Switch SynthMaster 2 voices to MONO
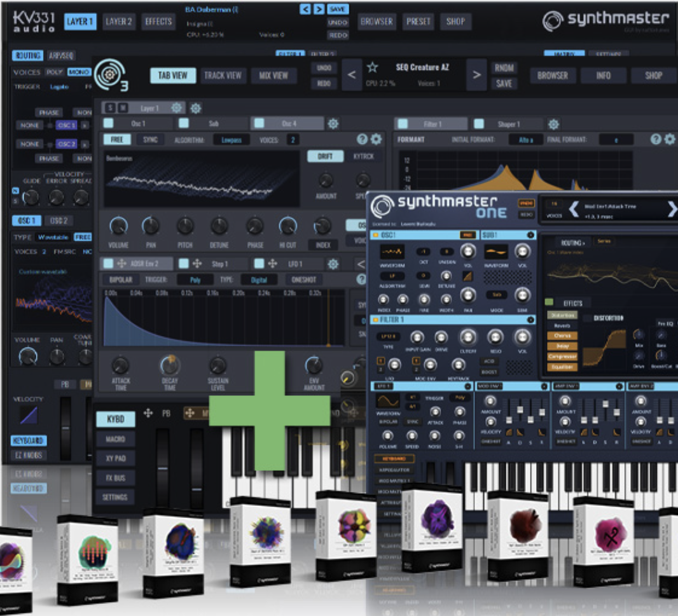678x616 pixels. point(79,72)
